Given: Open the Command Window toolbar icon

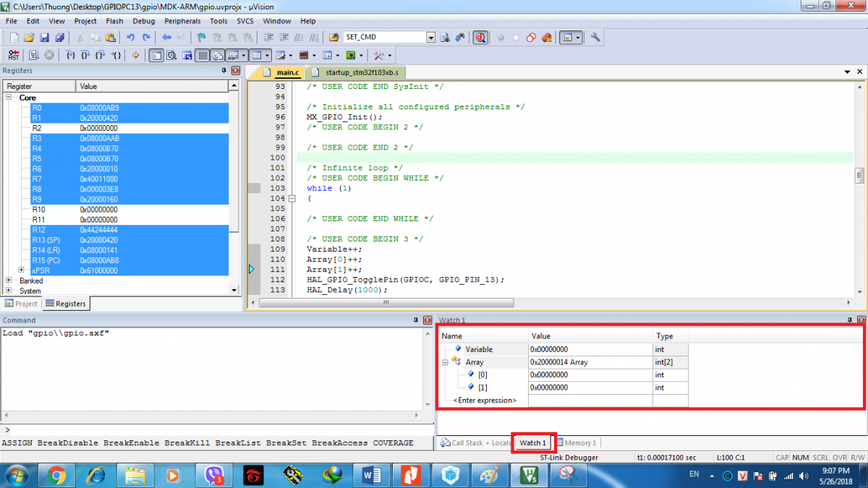Looking at the screenshot, I should [156, 55].
